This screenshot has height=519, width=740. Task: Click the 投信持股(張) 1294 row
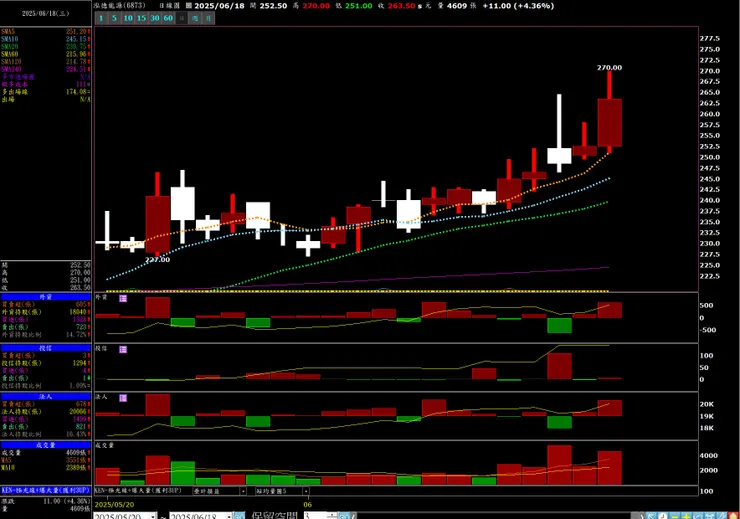(x=46, y=363)
